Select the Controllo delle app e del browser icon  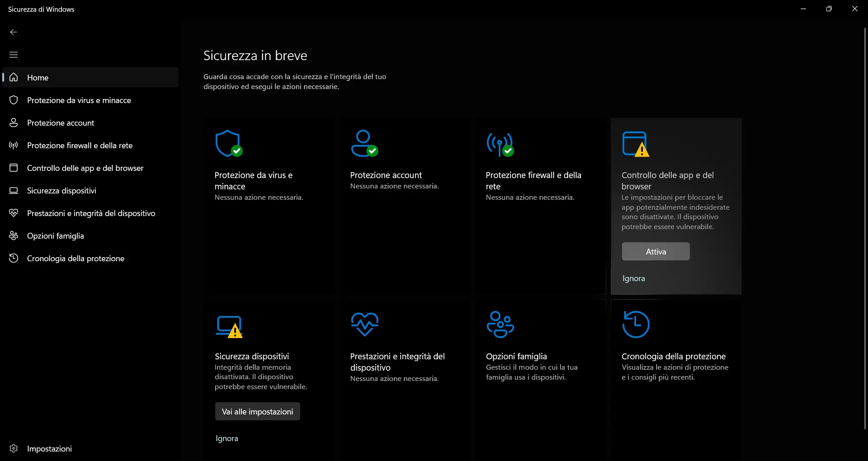coord(14,168)
